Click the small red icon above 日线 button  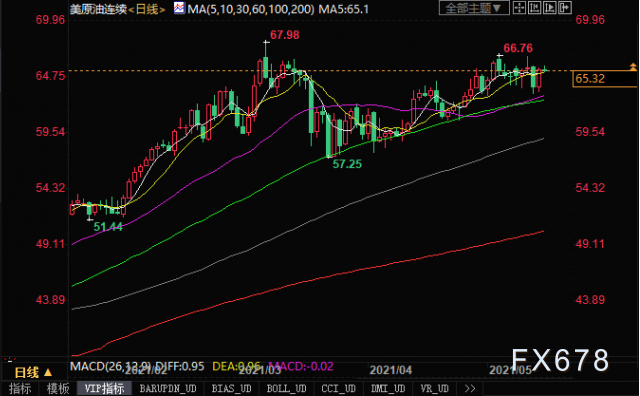pyautogui.click(x=9, y=360)
